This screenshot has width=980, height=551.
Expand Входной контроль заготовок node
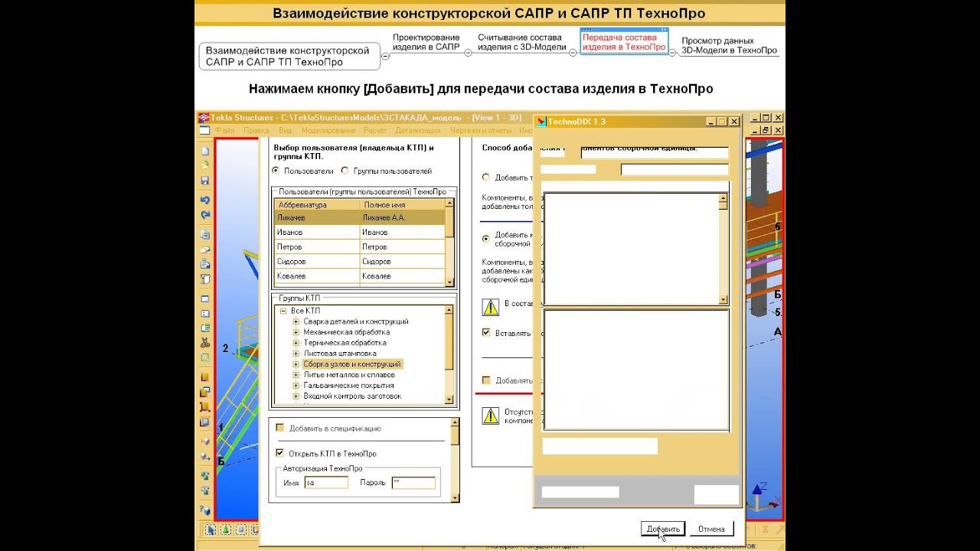(x=296, y=396)
